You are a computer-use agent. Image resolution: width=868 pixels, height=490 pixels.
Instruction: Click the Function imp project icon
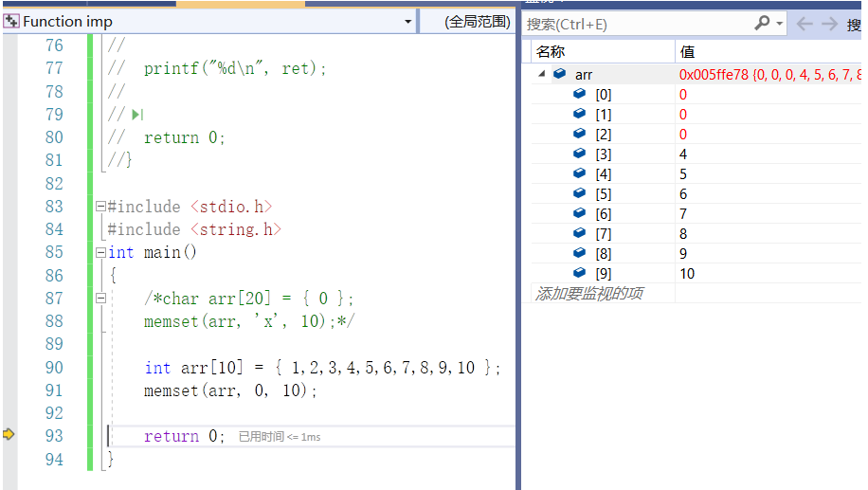click(11, 22)
